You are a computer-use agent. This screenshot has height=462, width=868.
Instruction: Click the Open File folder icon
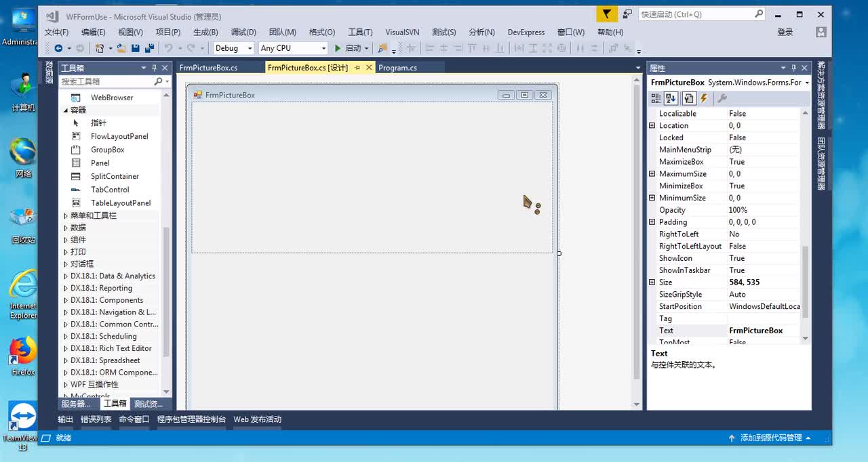coord(121,48)
